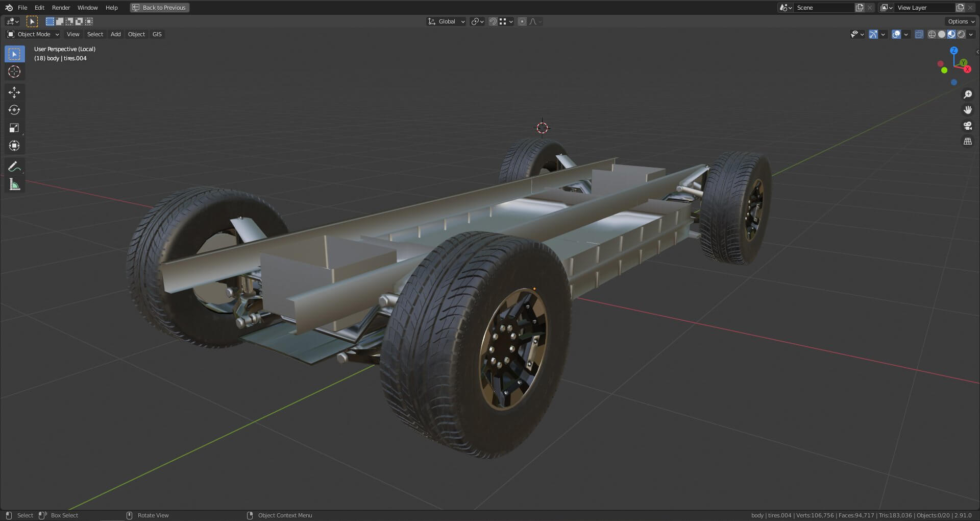Choose the Measure tool
The image size is (980, 521).
[14, 184]
